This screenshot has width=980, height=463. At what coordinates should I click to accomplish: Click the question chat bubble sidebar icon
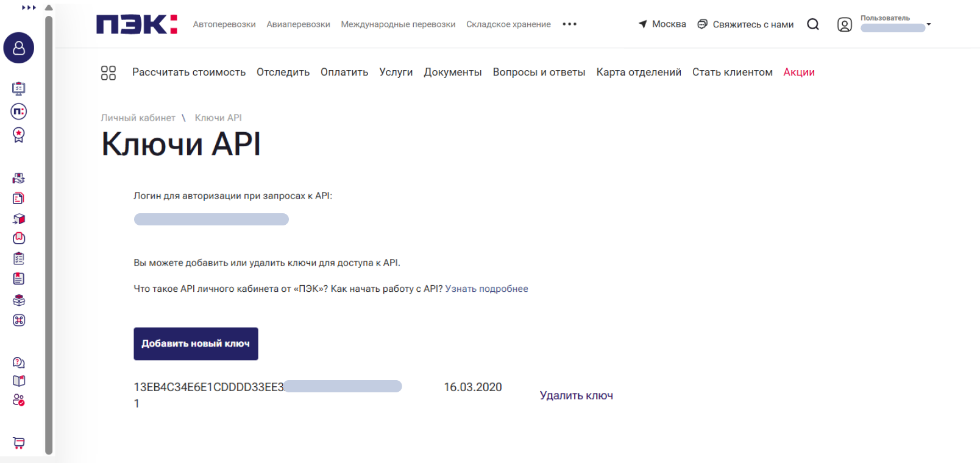click(x=19, y=362)
